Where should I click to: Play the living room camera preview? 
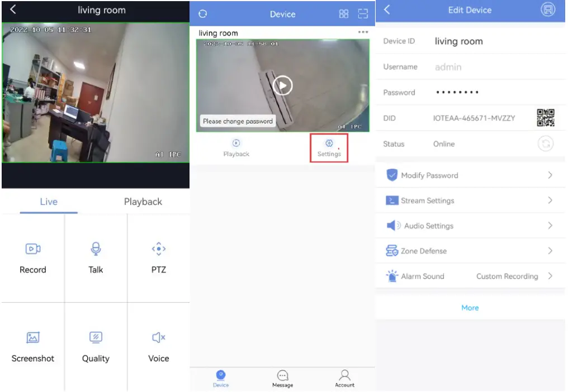[282, 85]
